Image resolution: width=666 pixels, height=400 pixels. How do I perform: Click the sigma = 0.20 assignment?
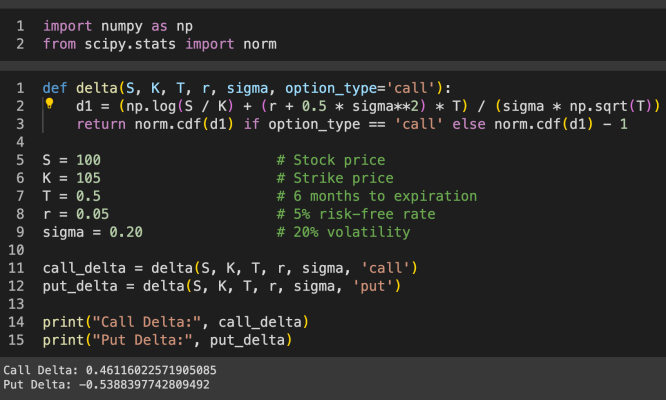pos(93,232)
